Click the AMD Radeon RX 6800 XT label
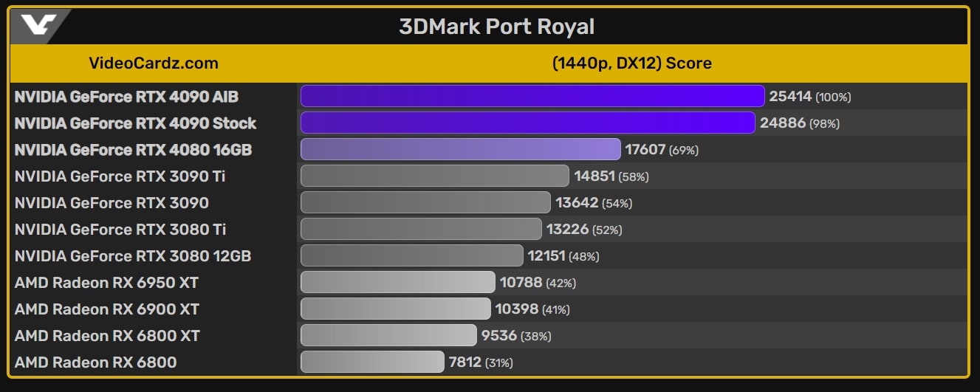Image resolution: width=980 pixels, height=392 pixels. 107,336
